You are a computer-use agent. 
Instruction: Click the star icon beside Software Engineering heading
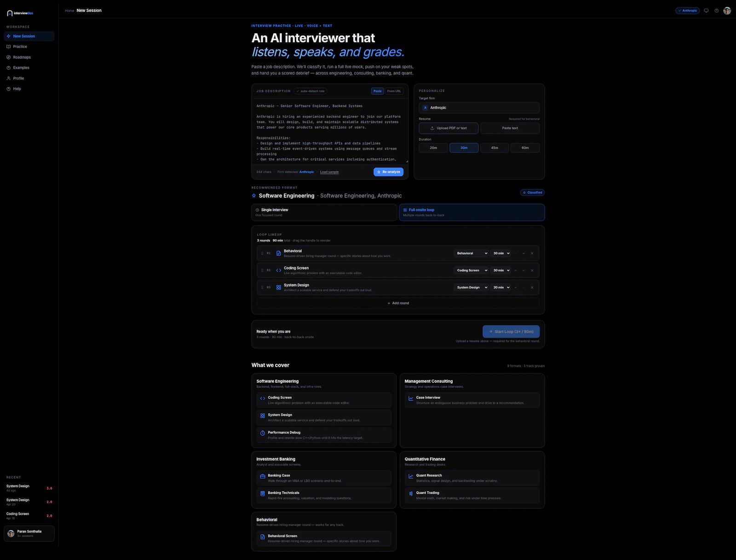pos(254,196)
